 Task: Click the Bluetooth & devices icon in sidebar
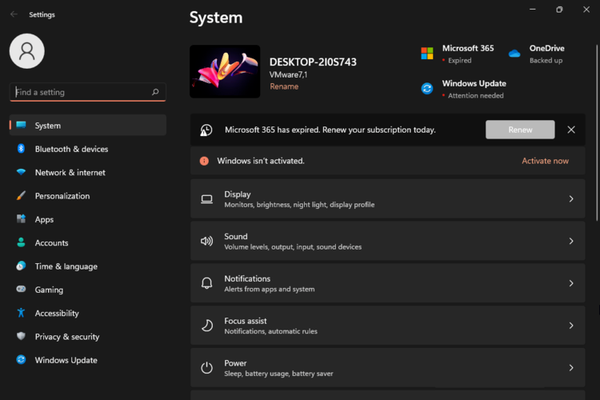21,149
